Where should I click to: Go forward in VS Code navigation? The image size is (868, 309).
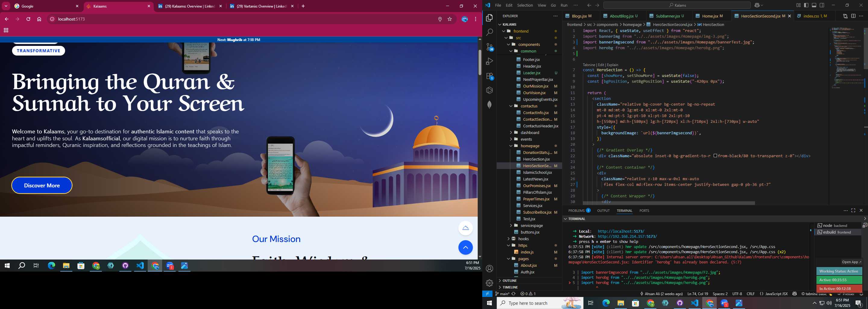click(x=597, y=5)
